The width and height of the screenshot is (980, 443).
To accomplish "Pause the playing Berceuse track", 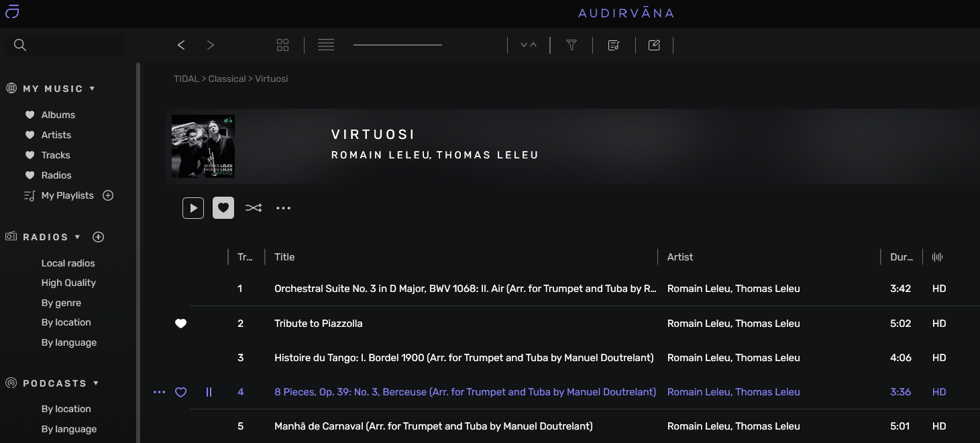I will (209, 392).
